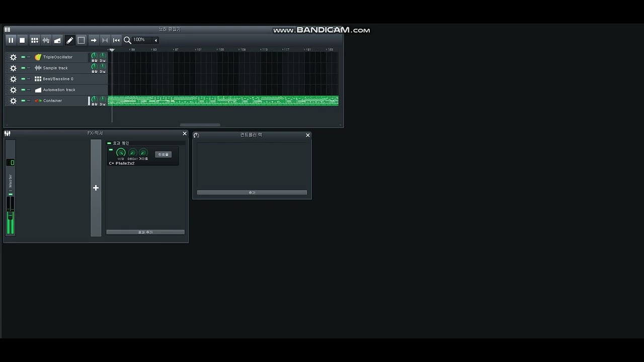Open Plate2x2 effect controls button
Screen dimensions: 644x362
(x=163, y=154)
